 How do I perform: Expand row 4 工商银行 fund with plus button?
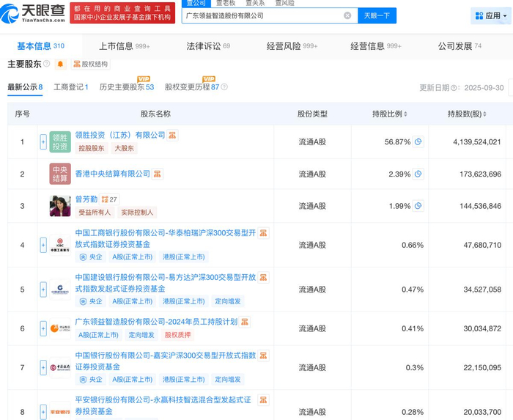click(43, 245)
